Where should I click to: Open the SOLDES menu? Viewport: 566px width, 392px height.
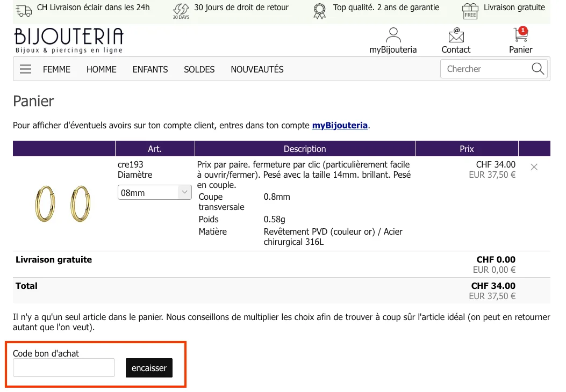click(199, 69)
